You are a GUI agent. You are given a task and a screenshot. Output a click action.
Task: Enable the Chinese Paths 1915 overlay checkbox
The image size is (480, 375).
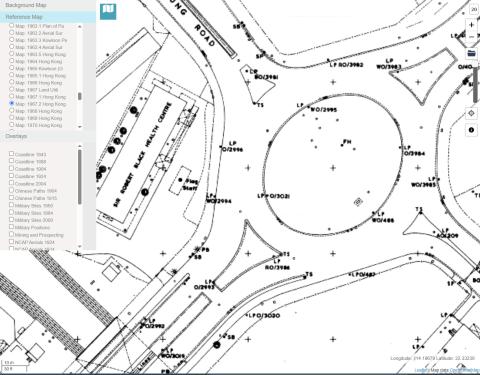[x=11, y=198]
